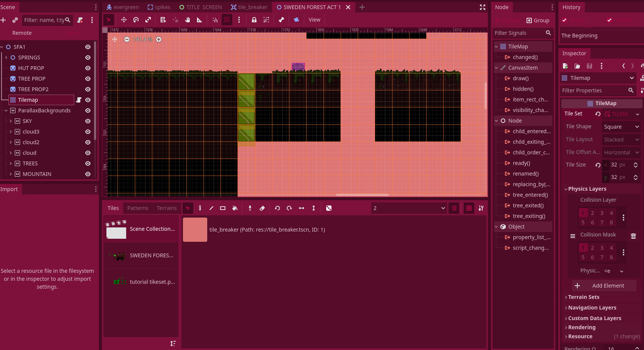The height and width of the screenshot is (350, 644).
Task: Open the View menu button
Action: pos(314,20)
